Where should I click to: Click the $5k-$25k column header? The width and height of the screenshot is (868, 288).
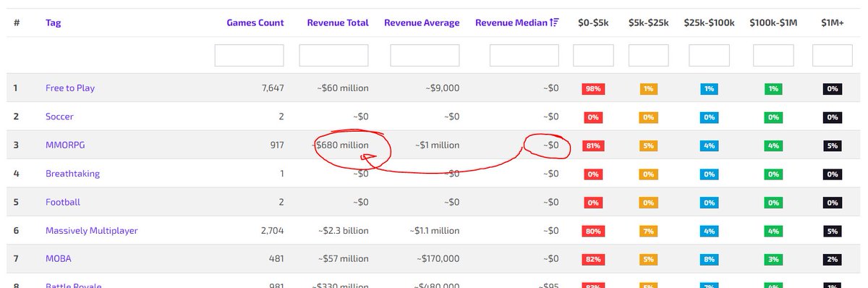click(649, 22)
